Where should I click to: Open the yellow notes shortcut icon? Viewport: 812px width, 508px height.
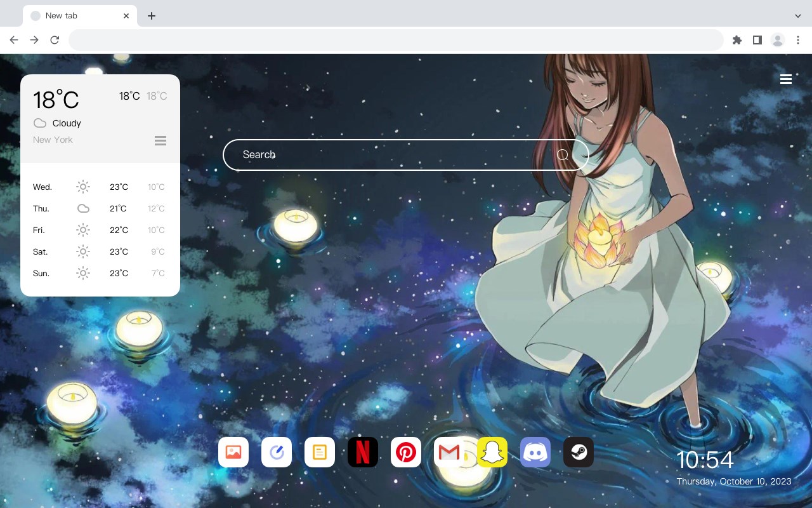click(x=320, y=452)
